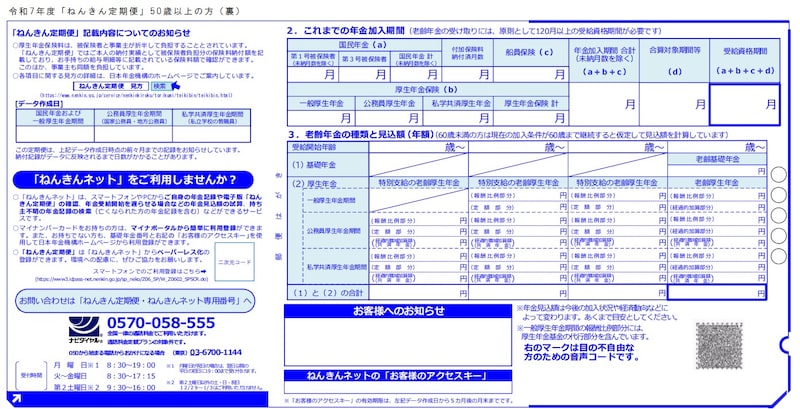Viewport: 800px width, 409px height.
Task: Click the お客様へのお知らせ header bar
Action: (398, 311)
